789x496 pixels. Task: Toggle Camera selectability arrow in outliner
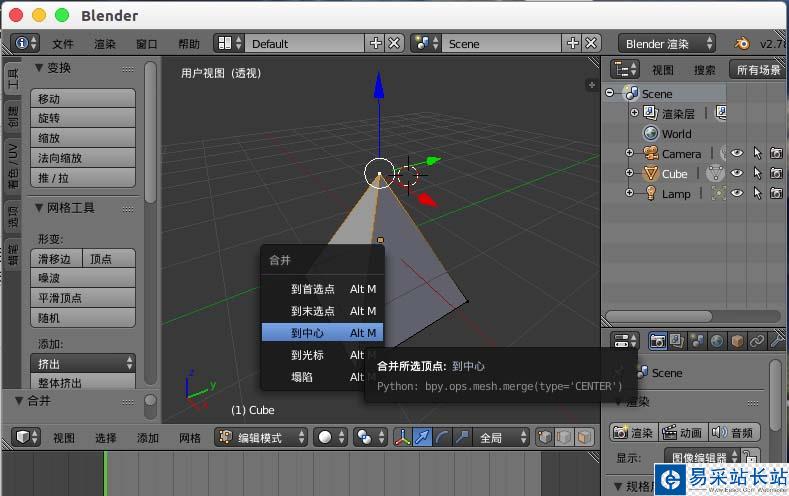[x=757, y=153]
